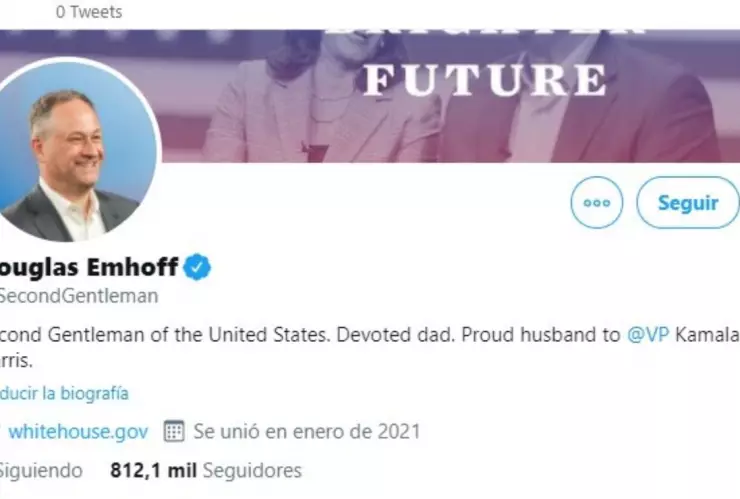Click the SecondGentleman username handle
The image size is (740, 499).
coord(80,296)
